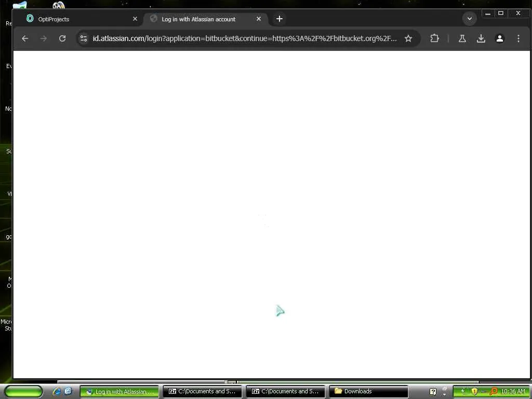Image resolution: width=532 pixels, height=399 pixels.
Task: Expand the tab search dropdown
Action: click(470, 19)
